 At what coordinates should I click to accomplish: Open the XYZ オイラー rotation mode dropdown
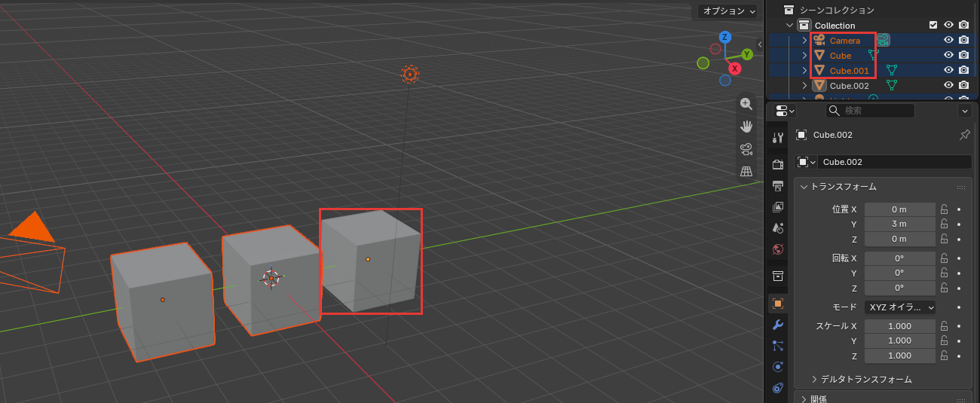[x=900, y=307]
